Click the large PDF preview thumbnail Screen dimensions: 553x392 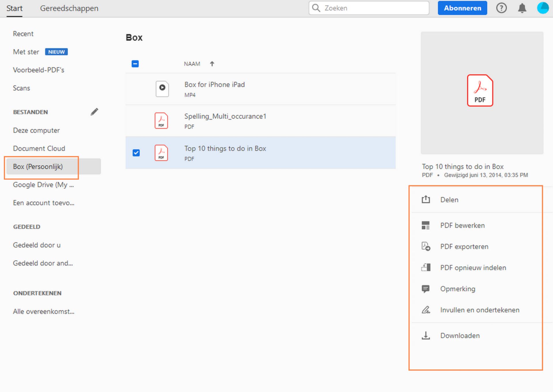coord(482,93)
